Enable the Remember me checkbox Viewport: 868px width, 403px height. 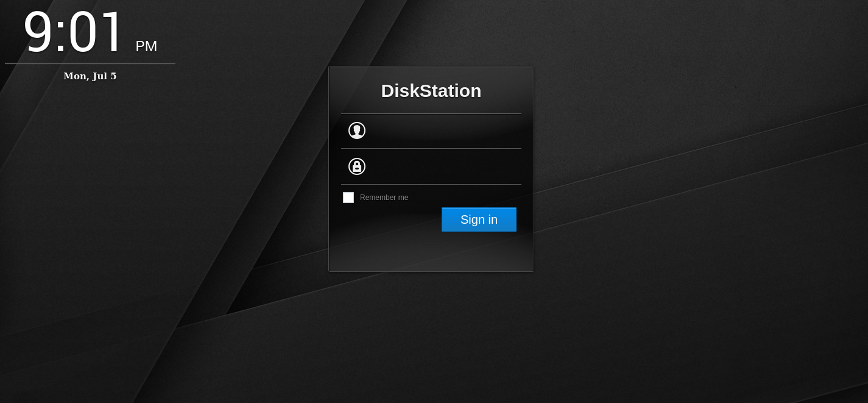click(348, 198)
